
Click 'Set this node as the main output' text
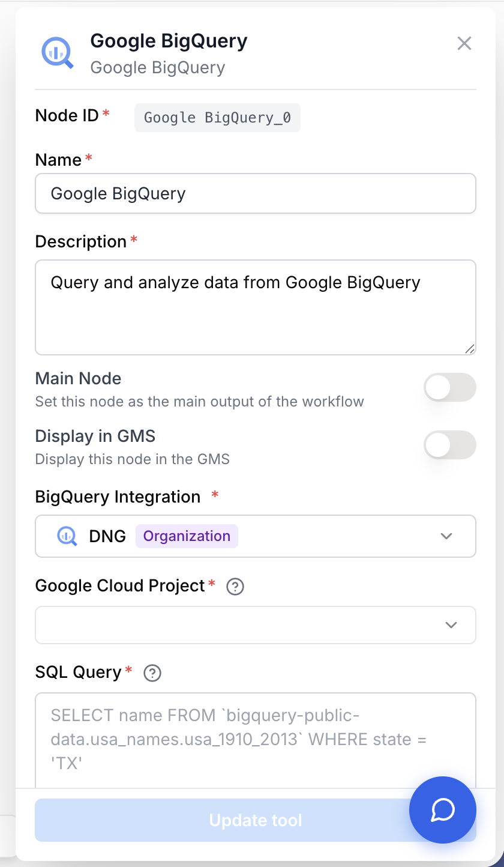click(199, 402)
